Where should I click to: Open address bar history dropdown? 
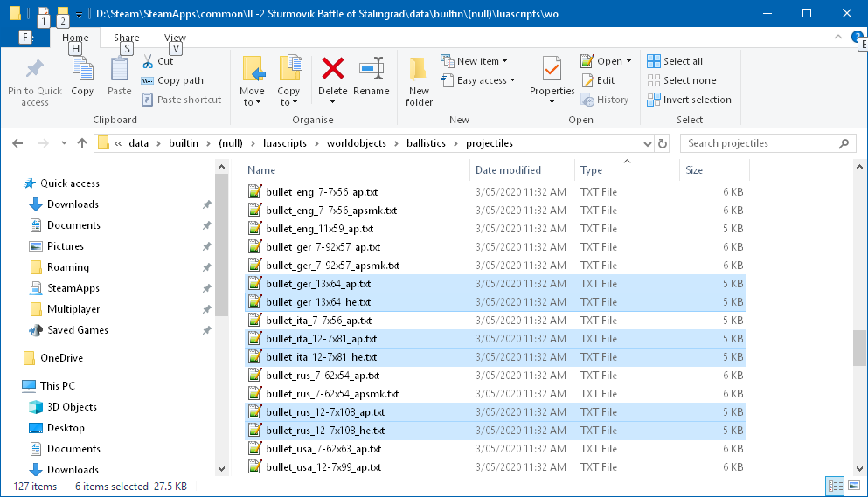tap(647, 144)
